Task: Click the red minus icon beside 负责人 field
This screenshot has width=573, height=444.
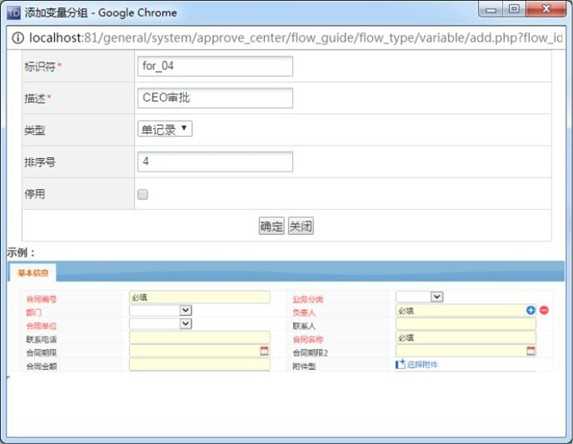Action: [544, 310]
